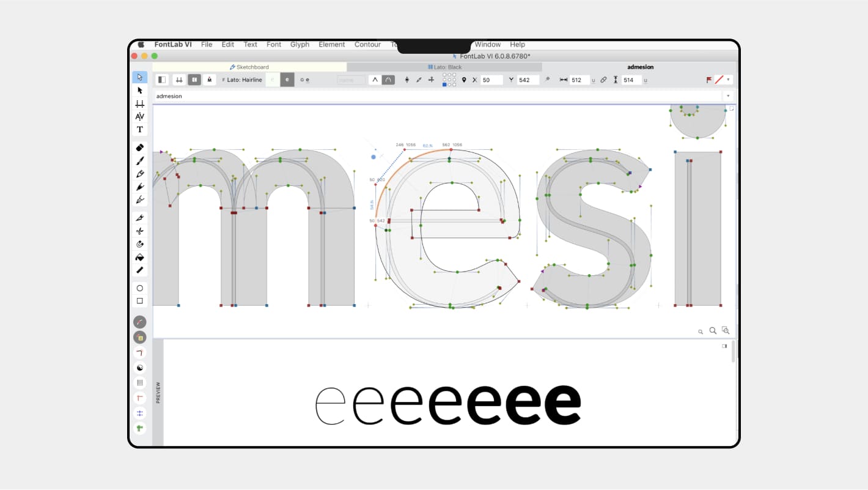
Task: Open the Contour menu
Action: (x=367, y=44)
